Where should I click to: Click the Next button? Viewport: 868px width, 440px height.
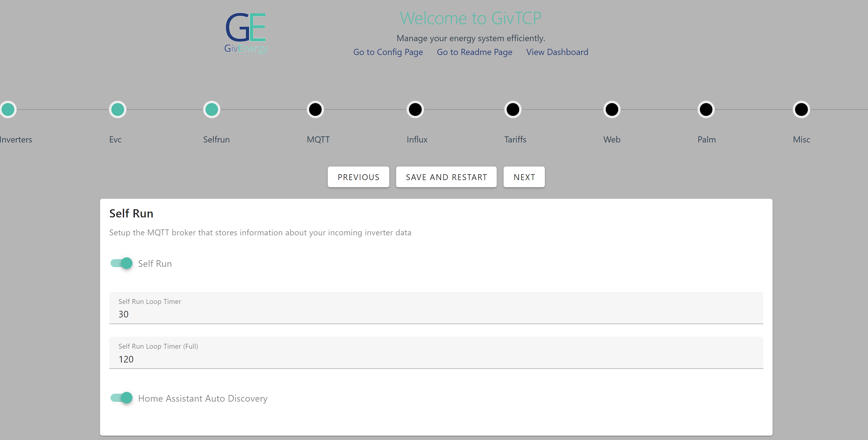524,177
